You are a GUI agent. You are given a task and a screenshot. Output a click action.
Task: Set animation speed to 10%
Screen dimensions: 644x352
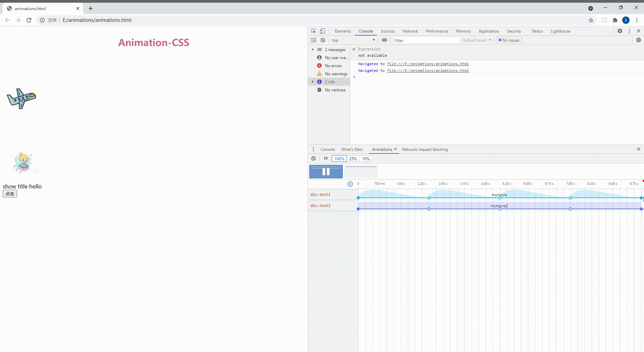(366, 159)
